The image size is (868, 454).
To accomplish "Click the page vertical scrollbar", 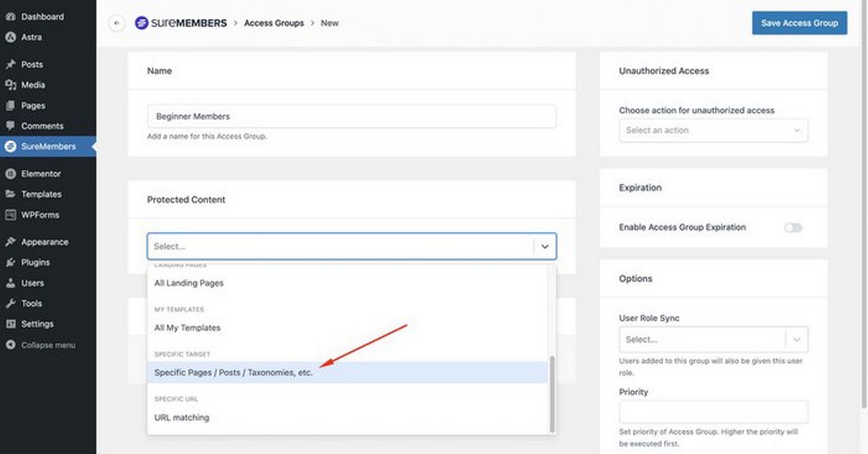I will click(864, 204).
